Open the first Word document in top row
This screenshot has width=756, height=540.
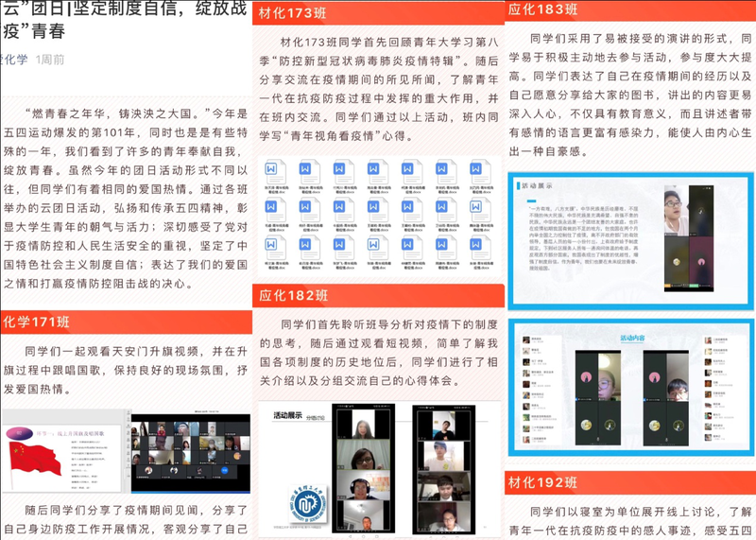pyautogui.click(x=273, y=174)
